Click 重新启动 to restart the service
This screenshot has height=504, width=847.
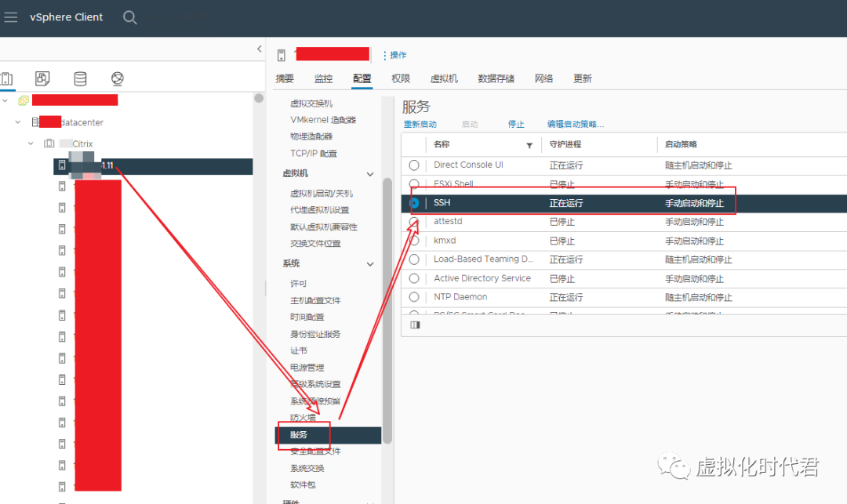click(420, 124)
